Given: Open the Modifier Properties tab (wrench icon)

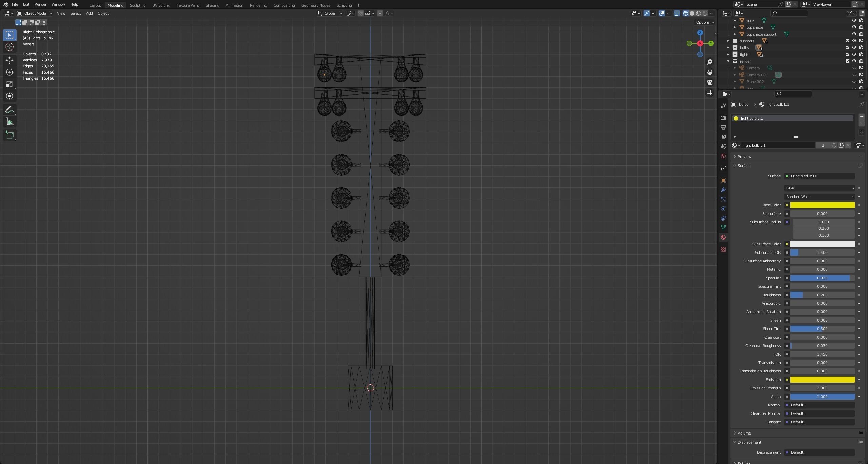Looking at the screenshot, I should click(x=723, y=190).
